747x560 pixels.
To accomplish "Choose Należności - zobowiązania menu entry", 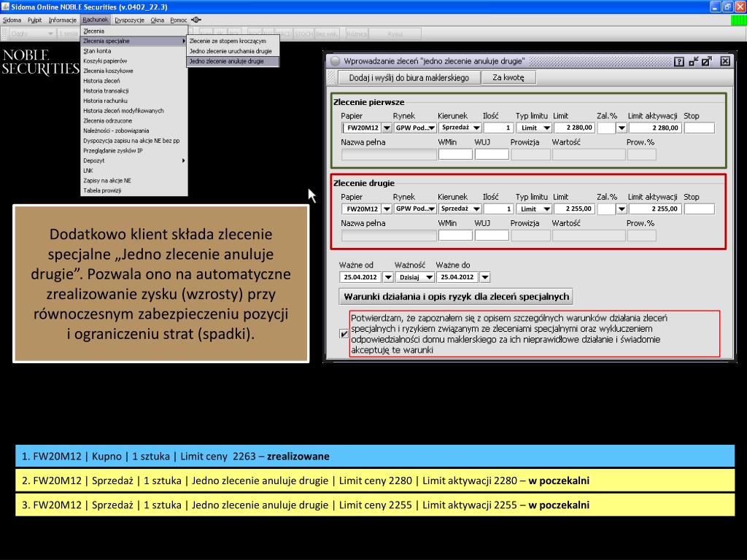I will coord(134,131).
